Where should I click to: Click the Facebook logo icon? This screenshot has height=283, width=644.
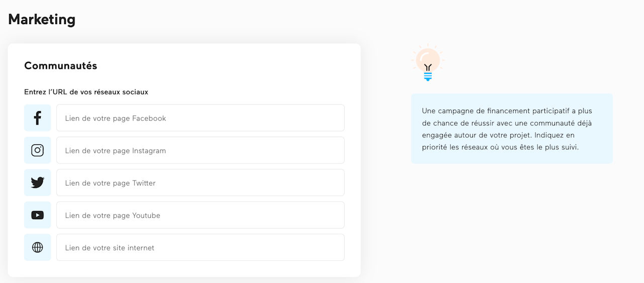click(x=37, y=118)
